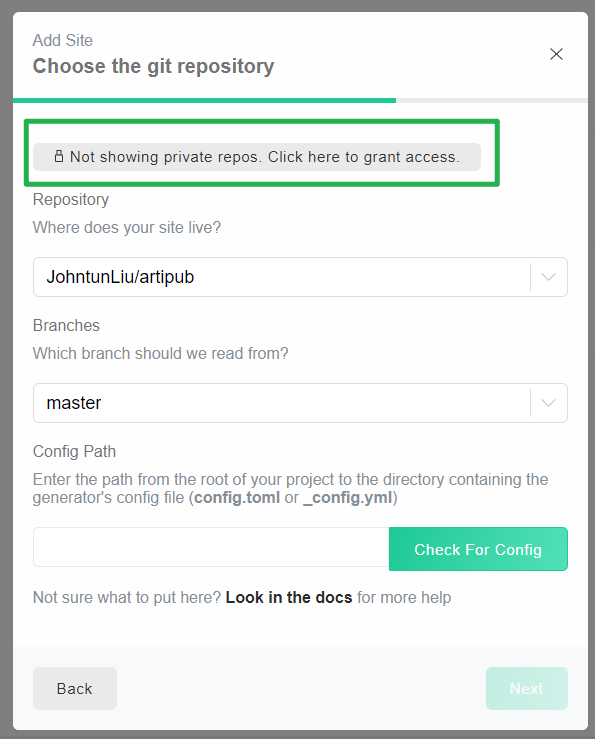Open the Look in the docs link

(289, 597)
